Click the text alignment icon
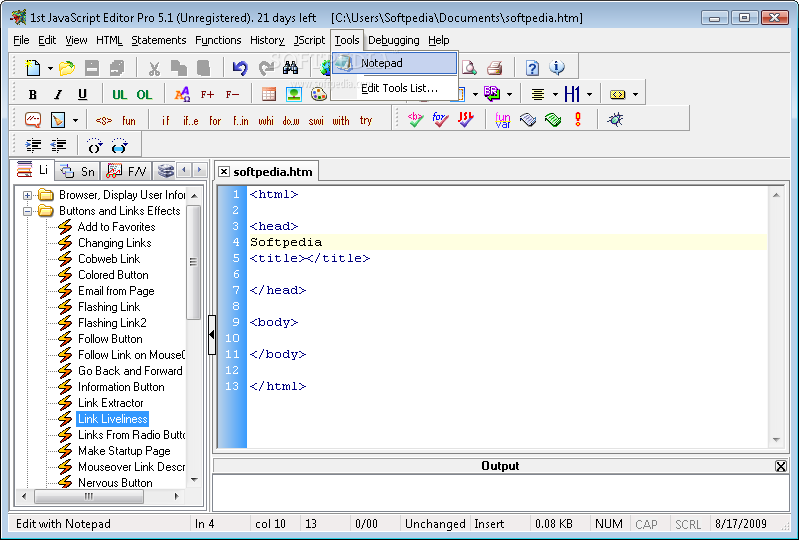 pyautogui.click(x=538, y=94)
